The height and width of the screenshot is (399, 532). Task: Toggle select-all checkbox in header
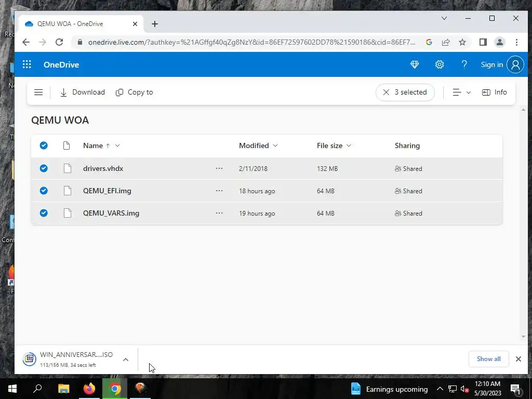coord(44,145)
